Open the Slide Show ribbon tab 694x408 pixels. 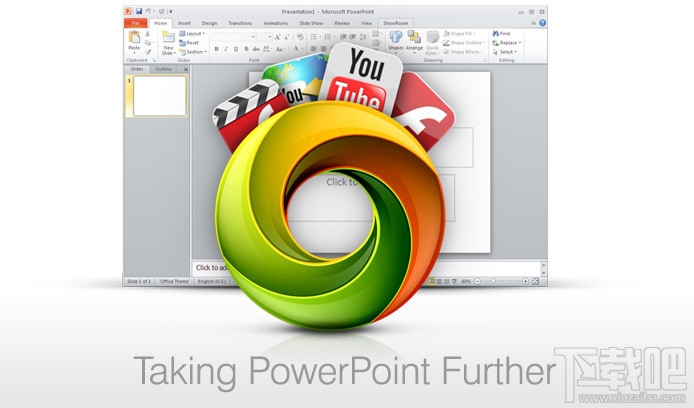click(311, 23)
